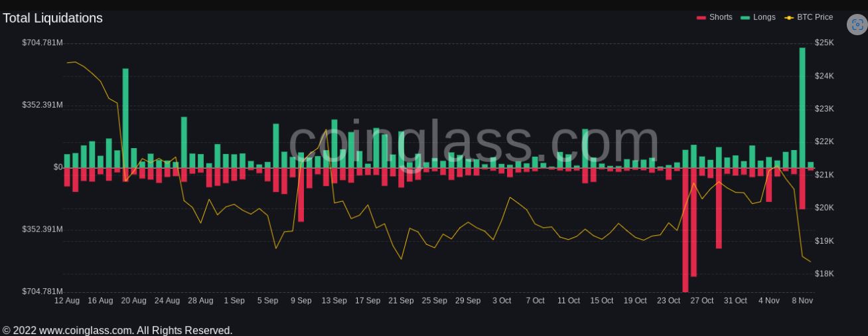
Task: Click the 12 Aug date label
Action: pyautogui.click(x=67, y=301)
